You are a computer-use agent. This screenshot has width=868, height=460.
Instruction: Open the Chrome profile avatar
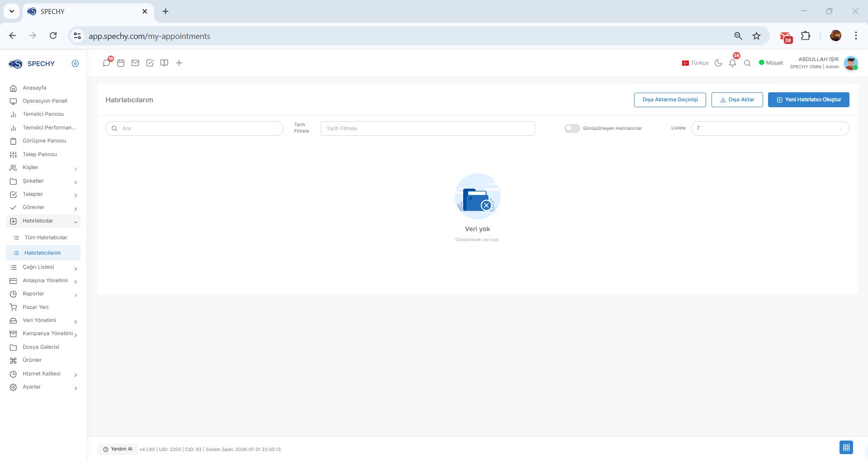pos(835,36)
